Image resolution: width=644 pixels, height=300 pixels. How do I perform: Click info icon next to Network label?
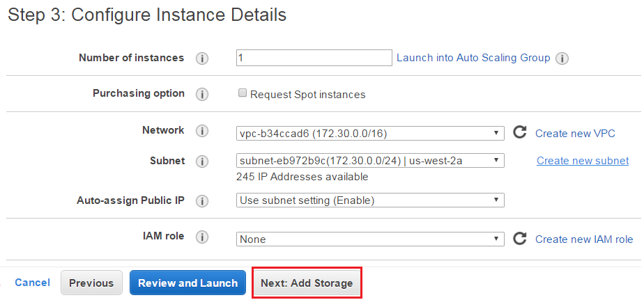point(202,132)
